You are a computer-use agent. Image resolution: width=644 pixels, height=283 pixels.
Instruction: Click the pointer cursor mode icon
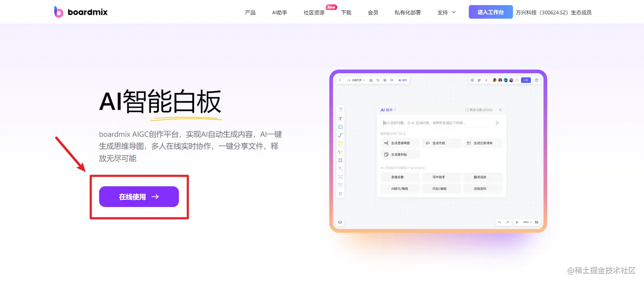517,222
